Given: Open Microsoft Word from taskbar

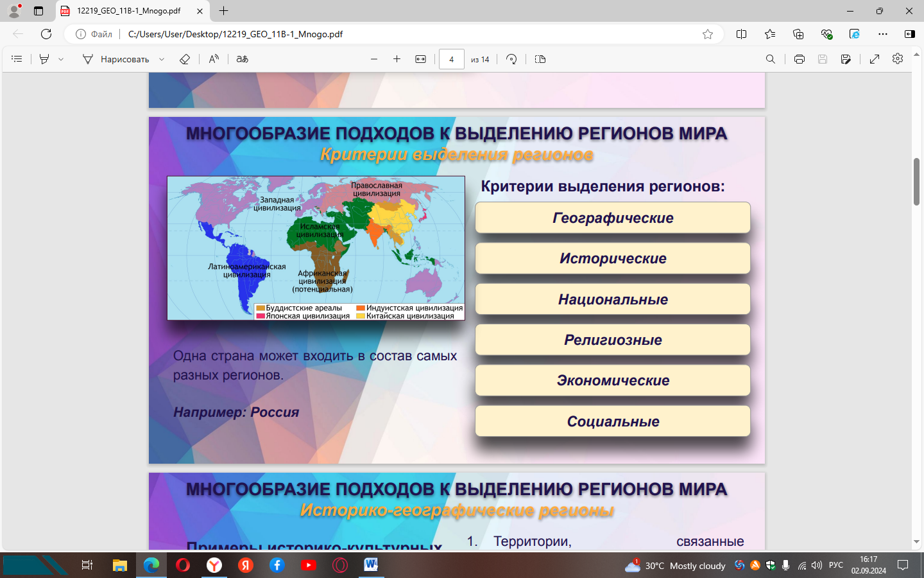Looking at the screenshot, I should pos(371,565).
